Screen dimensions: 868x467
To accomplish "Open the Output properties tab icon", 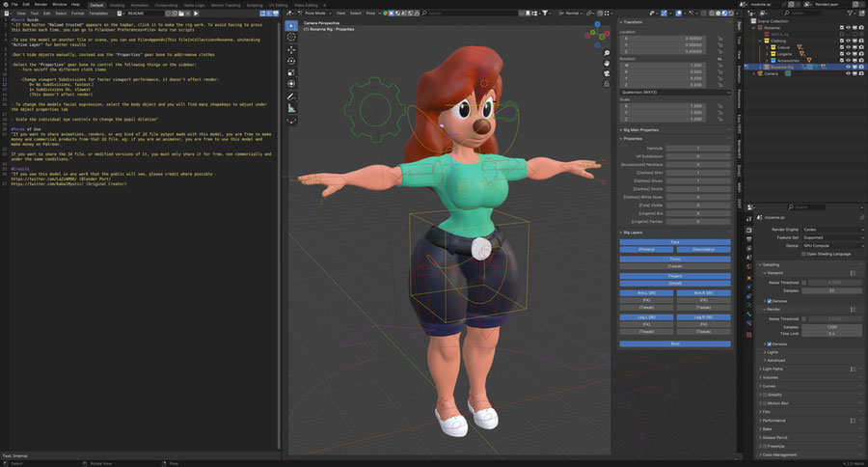I will (749, 240).
